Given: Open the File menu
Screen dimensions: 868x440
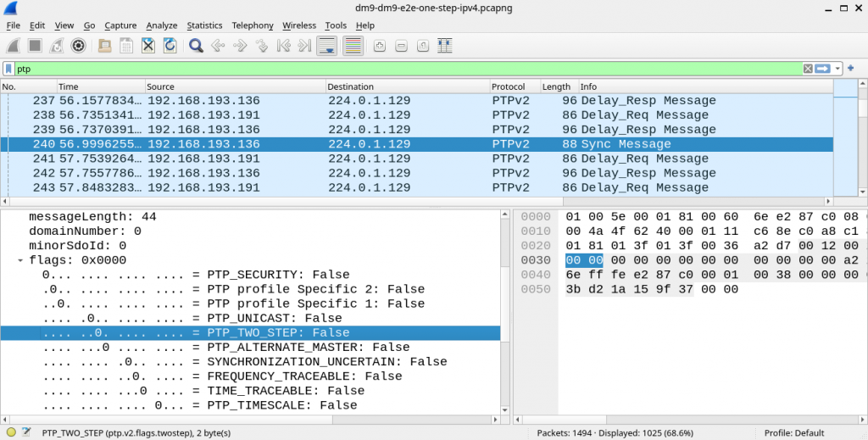Looking at the screenshot, I should 14,25.
